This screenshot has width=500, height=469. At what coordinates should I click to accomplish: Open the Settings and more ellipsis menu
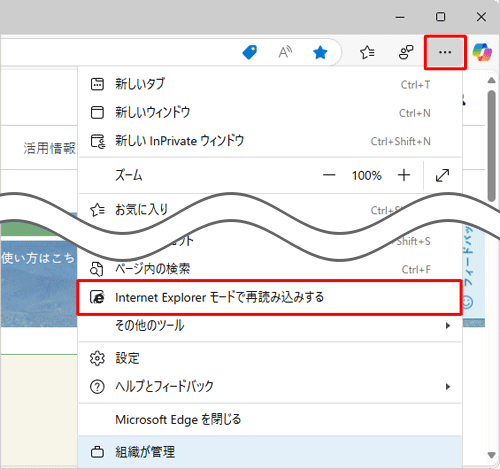(x=445, y=52)
